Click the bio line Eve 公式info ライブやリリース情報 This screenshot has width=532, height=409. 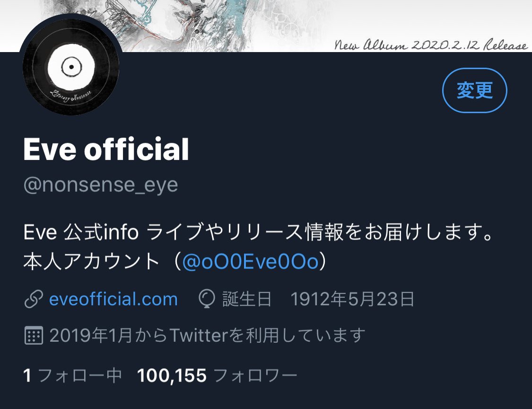point(258,232)
